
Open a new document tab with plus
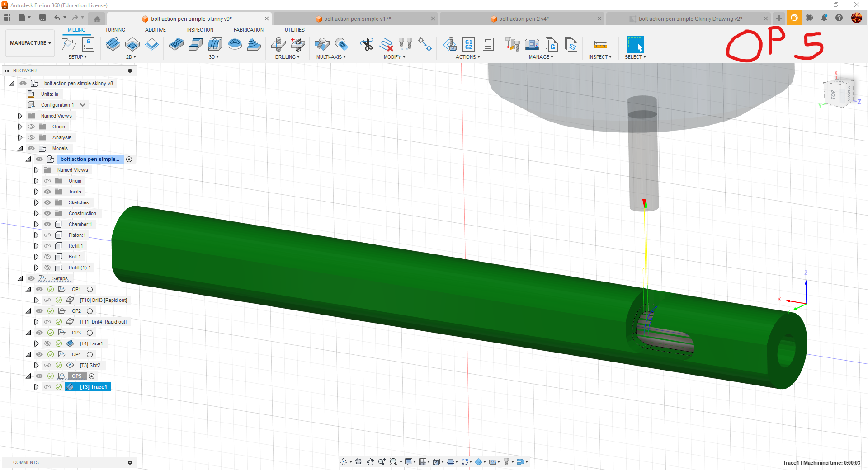[779, 18]
